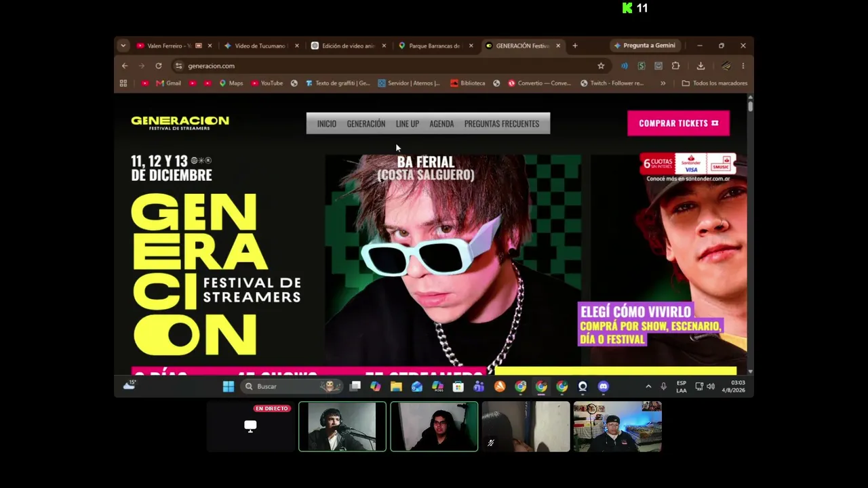Screen dimensions: 868x488
Task: Open LINE UP in the site navigation
Action: coord(408,124)
